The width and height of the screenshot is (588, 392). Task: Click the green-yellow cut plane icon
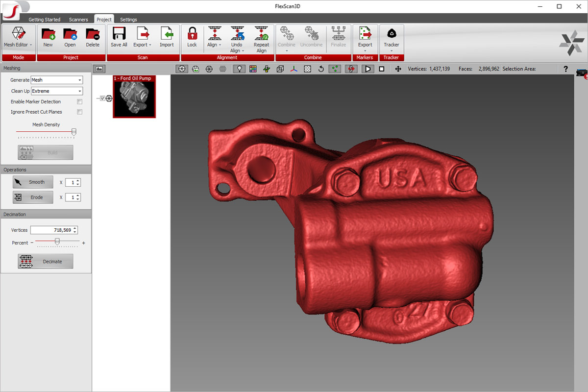[x=267, y=69]
